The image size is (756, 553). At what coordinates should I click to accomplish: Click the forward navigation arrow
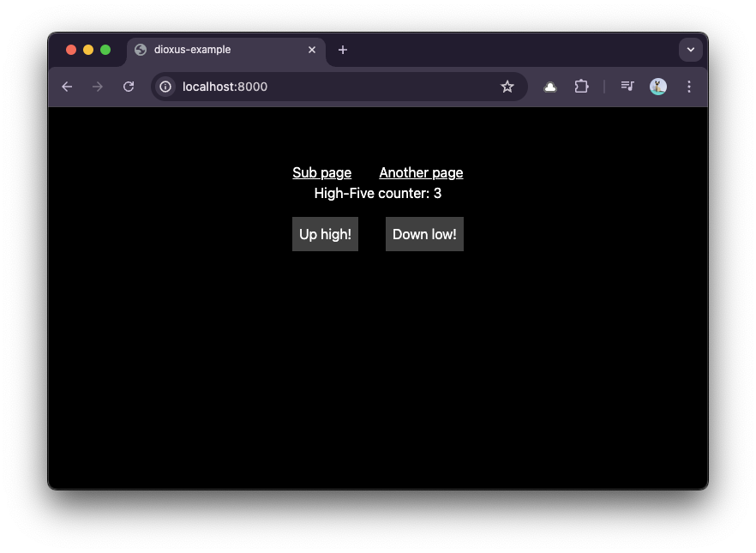click(x=98, y=87)
